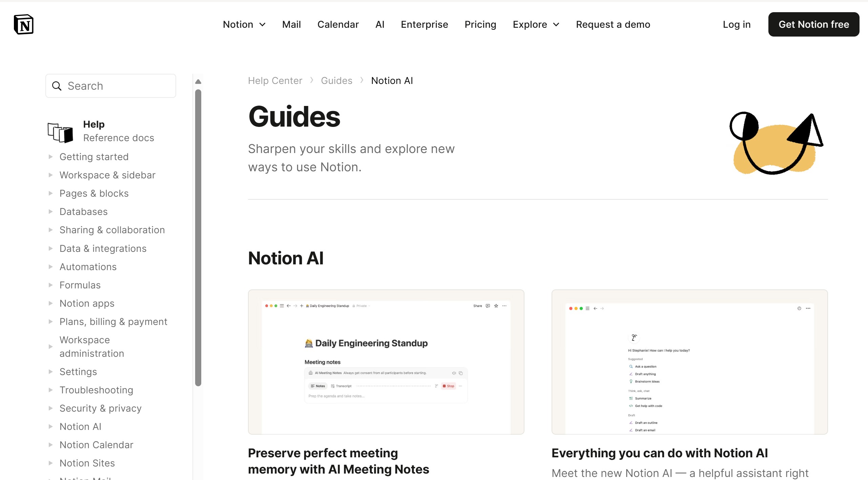Go to Guides breadcrumb link
Image resolution: width=868 pixels, height=480 pixels.
[336, 81]
